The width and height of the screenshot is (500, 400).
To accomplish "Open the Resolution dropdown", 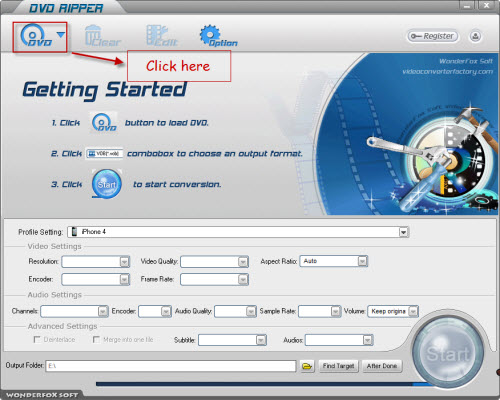I will pos(124,262).
